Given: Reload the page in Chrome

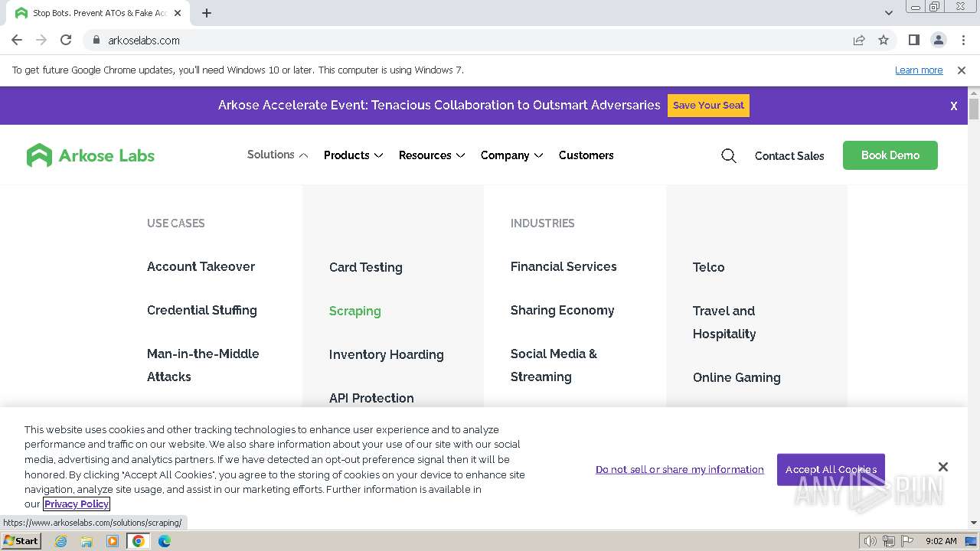Looking at the screenshot, I should [x=66, y=40].
